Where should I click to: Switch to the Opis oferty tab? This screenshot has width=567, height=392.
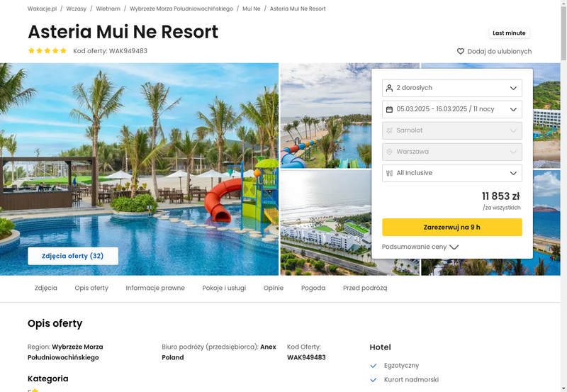[x=91, y=288]
